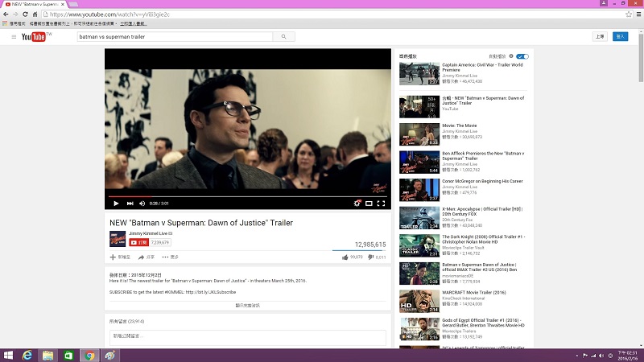Click the address bar URL
This screenshot has width=644, height=362.
[109, 14]
